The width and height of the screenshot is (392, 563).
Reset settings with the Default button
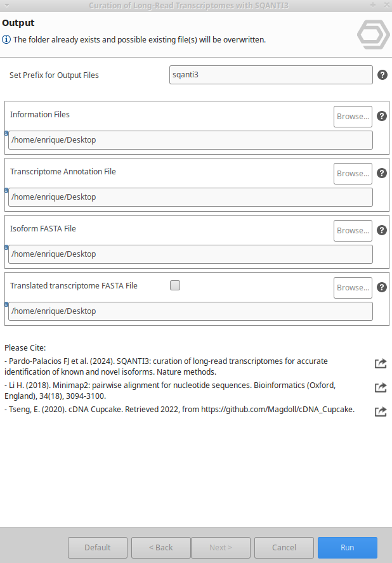click(98, 548)
